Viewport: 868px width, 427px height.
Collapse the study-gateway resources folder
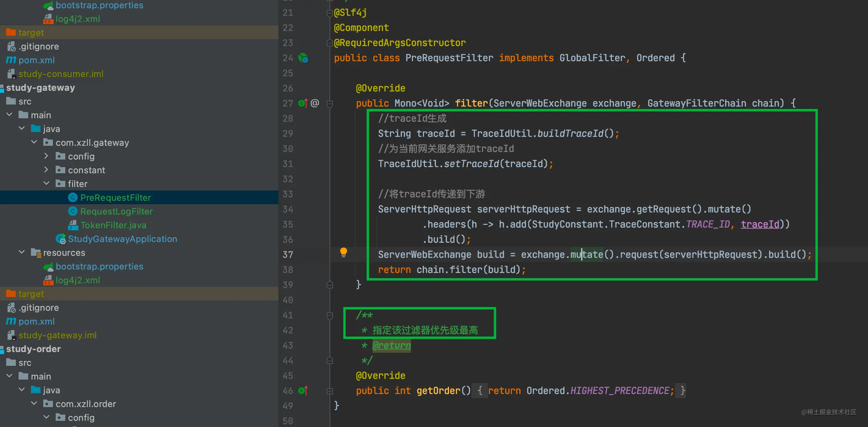pyautogui.click(x=22, y=252)
